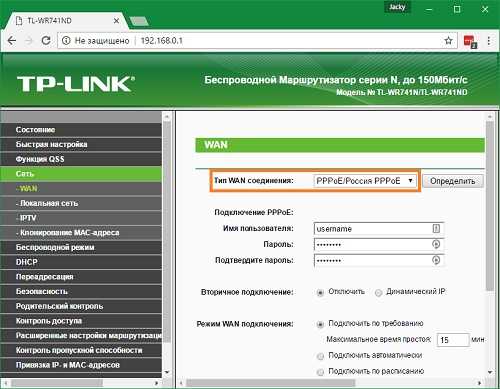The image size is (500, 389).
Task: Open the DHCP menu item
Action: click(x=81, y=262)
